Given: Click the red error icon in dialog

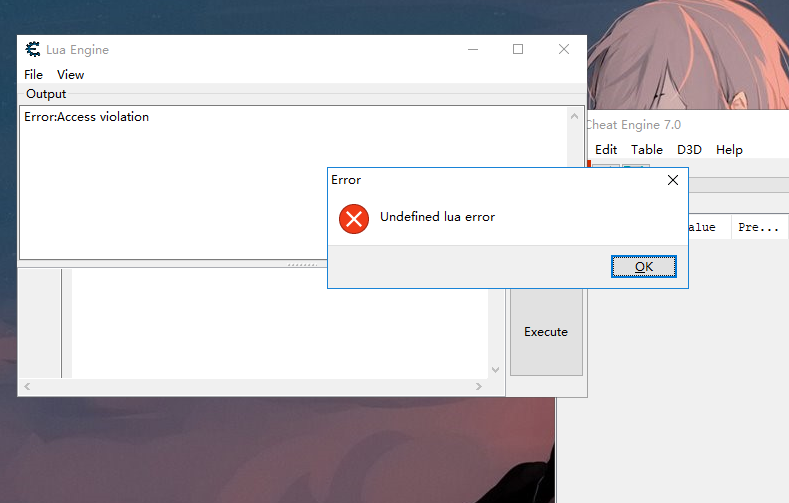Looking at the screenshot, I should pos(354,219).
